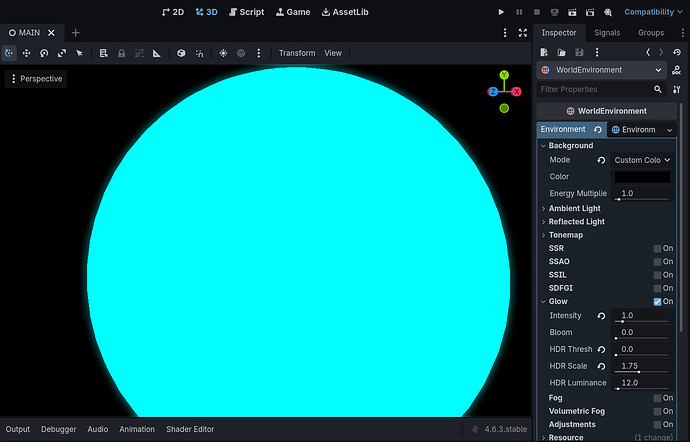The height and width of the screenshot is (442, 690).
Task: Enable the SSIL checkbox
Action: pos(657,275)
